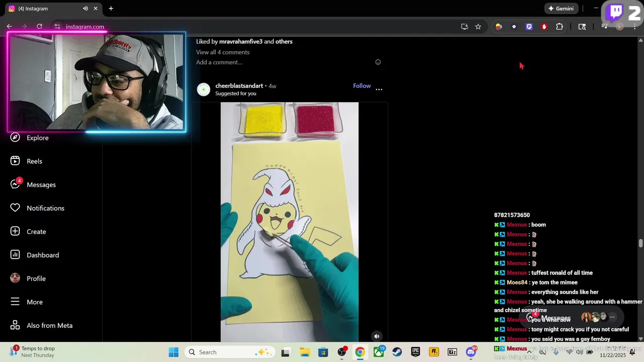Open weather widget Temps to drop
Viewport: 644px width, 362px height.
33,351
